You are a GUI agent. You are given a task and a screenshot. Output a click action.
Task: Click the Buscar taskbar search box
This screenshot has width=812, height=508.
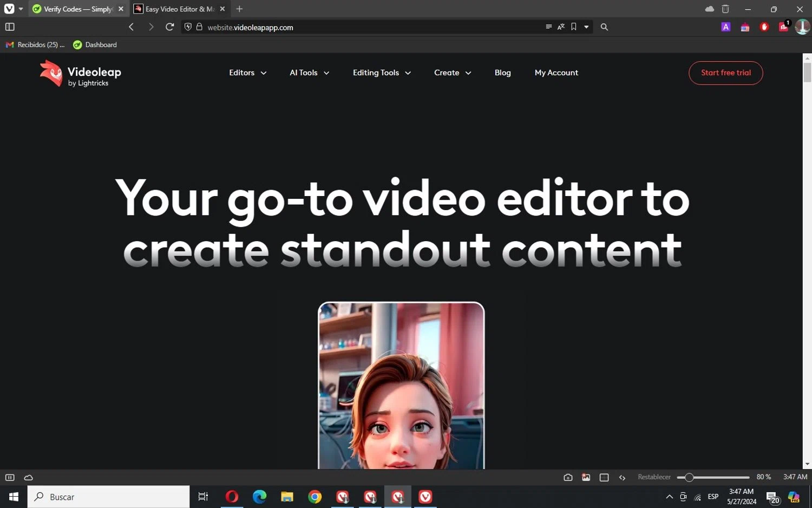click(x=109, y=497)
